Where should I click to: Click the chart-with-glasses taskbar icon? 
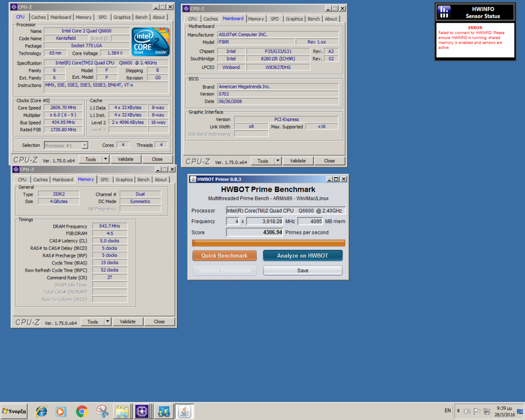pos(164,411)
